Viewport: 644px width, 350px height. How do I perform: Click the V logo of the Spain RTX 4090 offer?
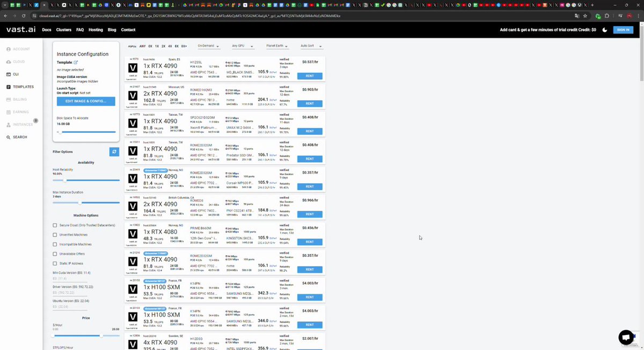[x=133, y=69]
